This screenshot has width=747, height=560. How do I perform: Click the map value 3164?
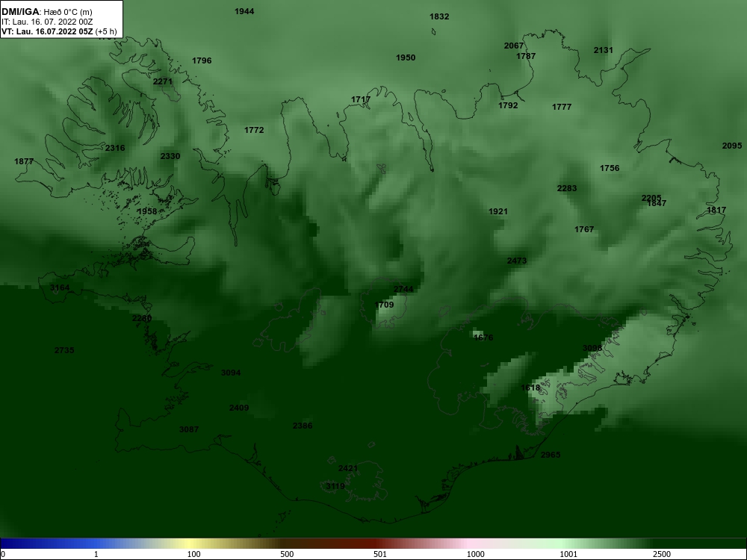point(60,287)
